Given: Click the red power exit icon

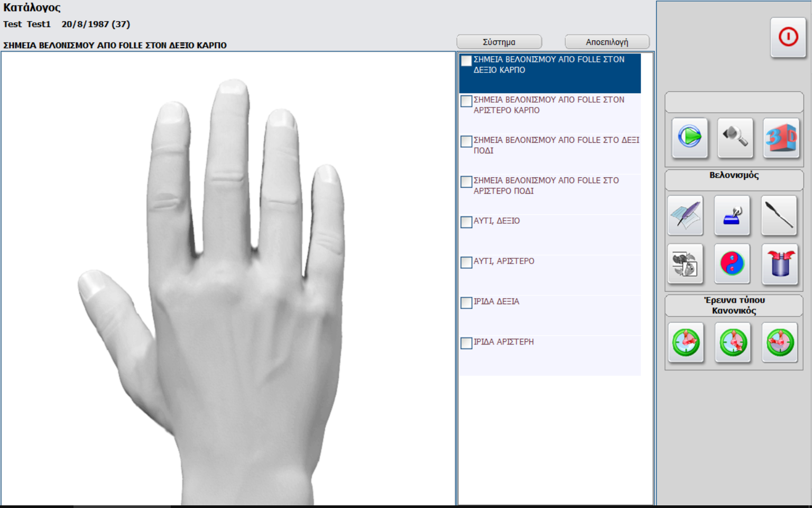Looking at the screenshot, I should pos(788,37).
